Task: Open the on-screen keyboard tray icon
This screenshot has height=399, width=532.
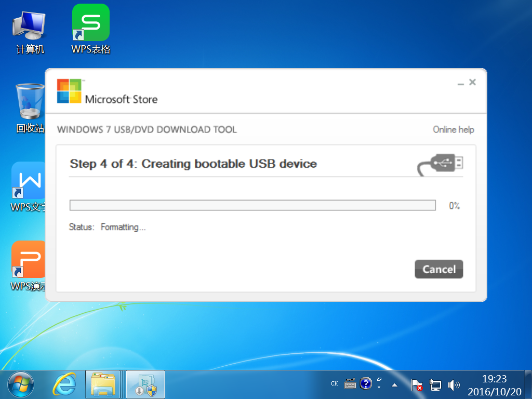Action: [350, 384]
